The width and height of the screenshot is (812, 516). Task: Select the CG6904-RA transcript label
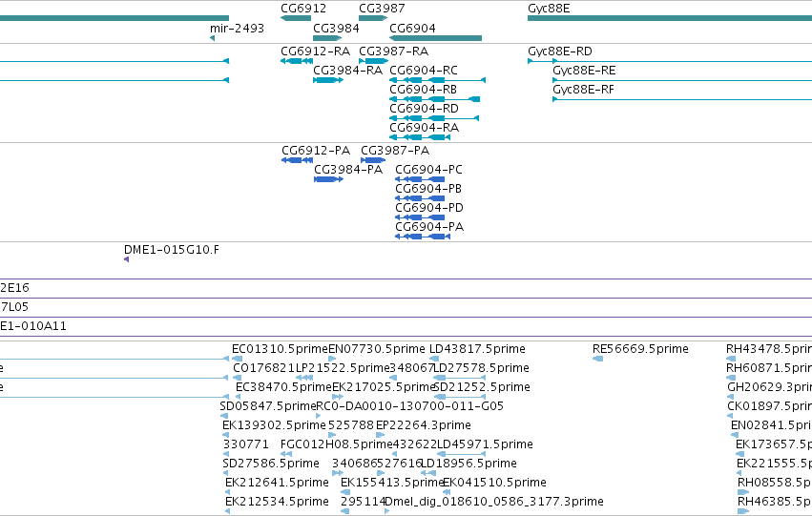pos(424,128)
